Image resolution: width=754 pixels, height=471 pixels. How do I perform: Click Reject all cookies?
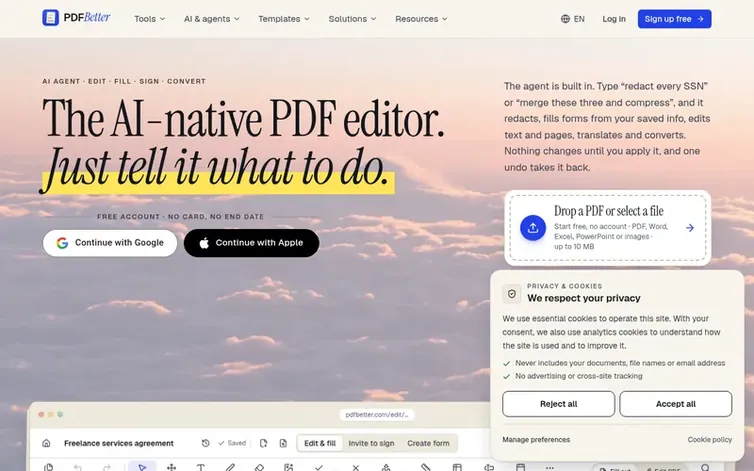[x=558, y=404]
